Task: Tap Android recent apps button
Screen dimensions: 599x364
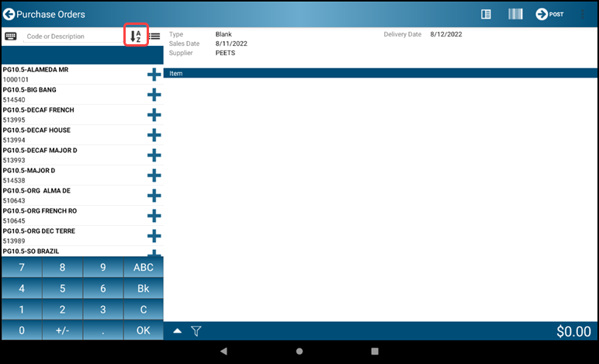Action: 375,351
